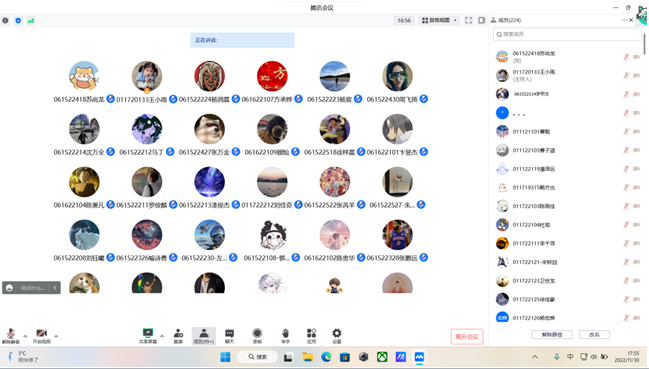Screen dimensions: 649x369
Task: Toggle the sidebar layout icon beside full-screen
Action: 481,20
